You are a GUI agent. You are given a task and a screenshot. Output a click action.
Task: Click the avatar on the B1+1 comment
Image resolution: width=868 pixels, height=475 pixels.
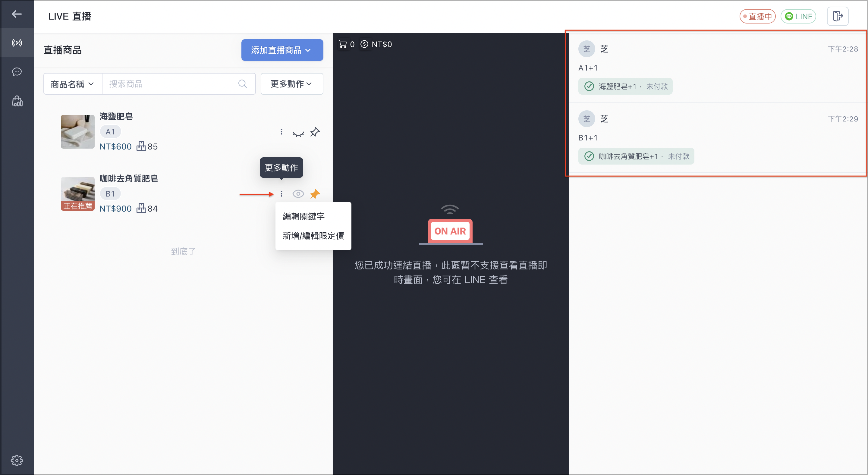click(587, 119)
